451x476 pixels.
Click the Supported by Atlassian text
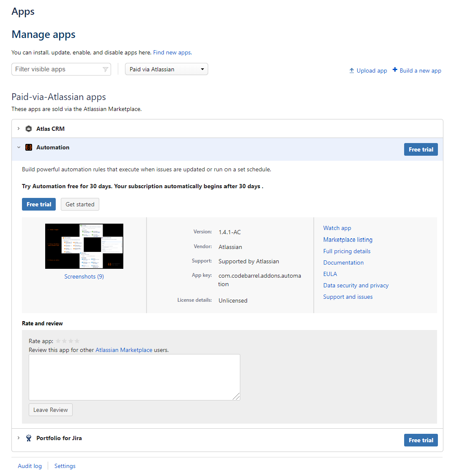pos(249,261)
